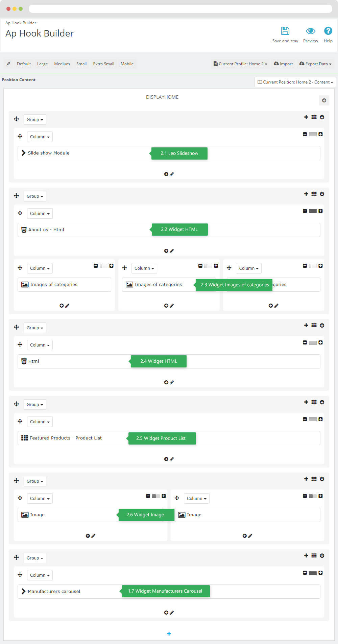
Task: Click grid icon in Featured Products group header
Action: (x=314, y=402)
